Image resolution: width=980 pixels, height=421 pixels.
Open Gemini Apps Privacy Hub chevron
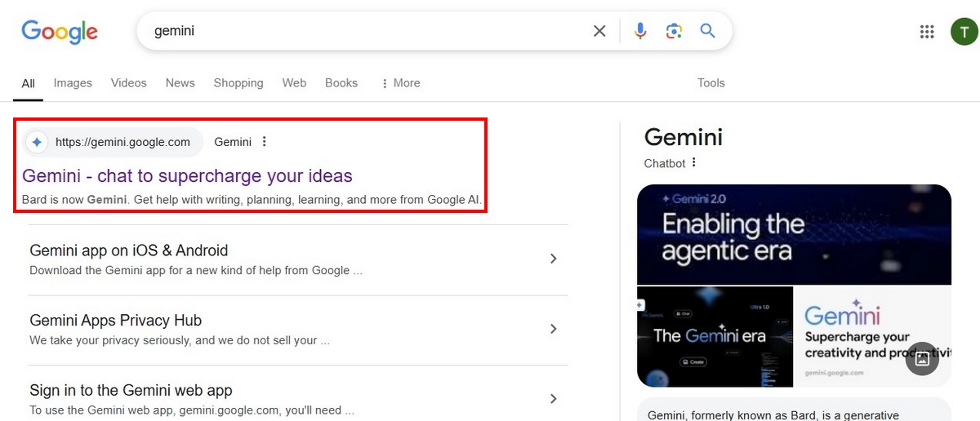553,329
